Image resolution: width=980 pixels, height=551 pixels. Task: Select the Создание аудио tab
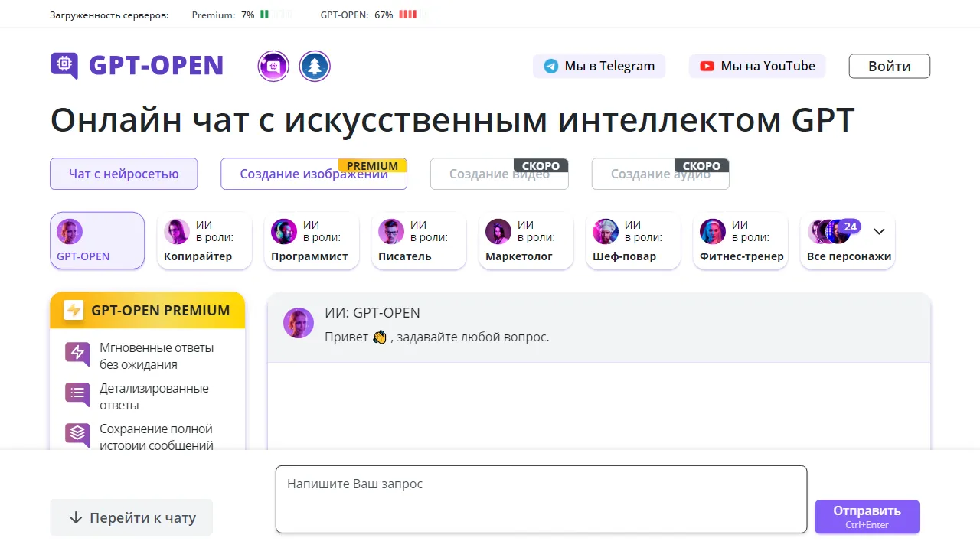coord(661,174)
